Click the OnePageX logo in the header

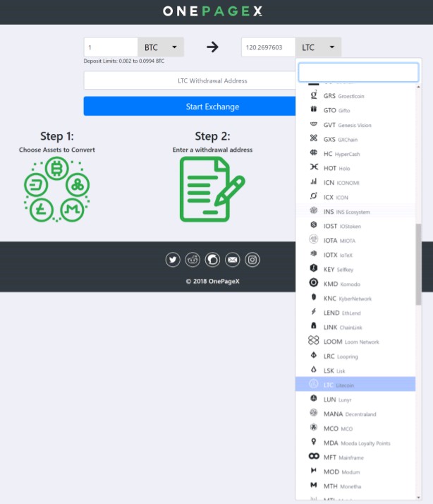pyautogui.click(x=213, y=11)
